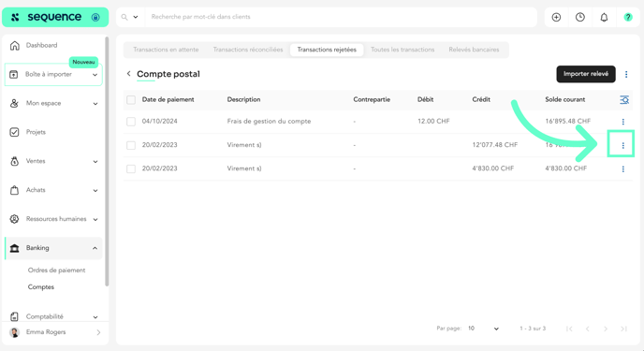Screen dimensions: 644x351
Task: Click the 12.00 CHF debit value
Action: tap(433, 121)
